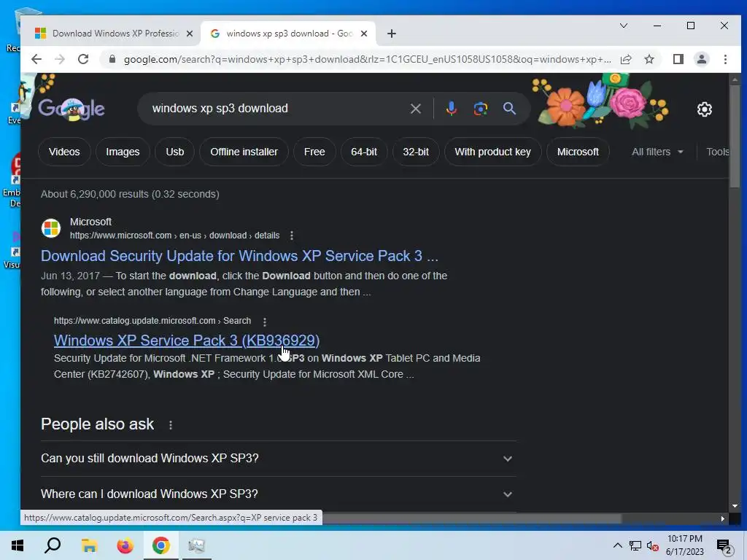The height and width of the screenshot is (560, 747).
Task: Filter results by Videos
Action: click(64, 152)
